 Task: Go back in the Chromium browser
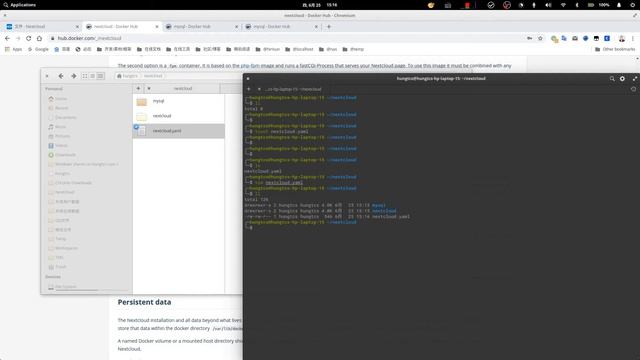[x=7, y=38]
